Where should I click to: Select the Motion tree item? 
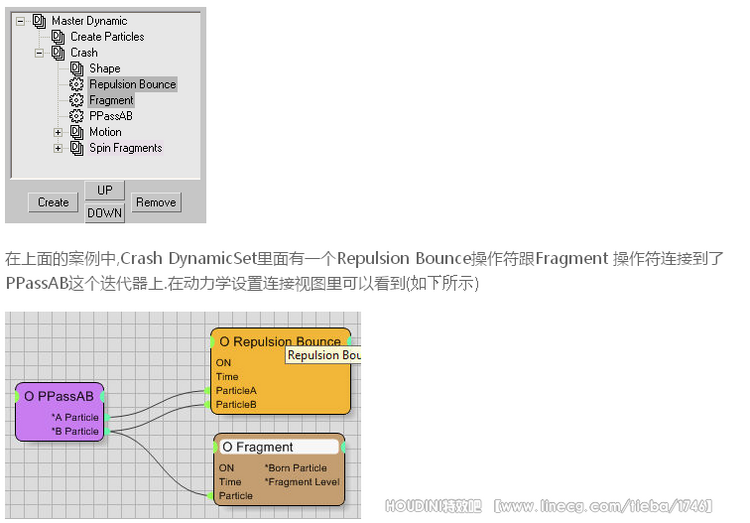105,132
